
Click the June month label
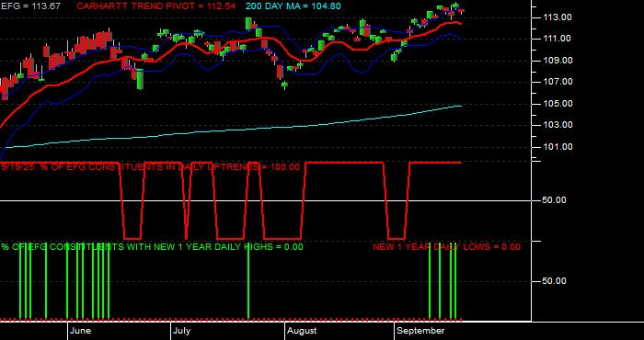(x=81, y=331)
